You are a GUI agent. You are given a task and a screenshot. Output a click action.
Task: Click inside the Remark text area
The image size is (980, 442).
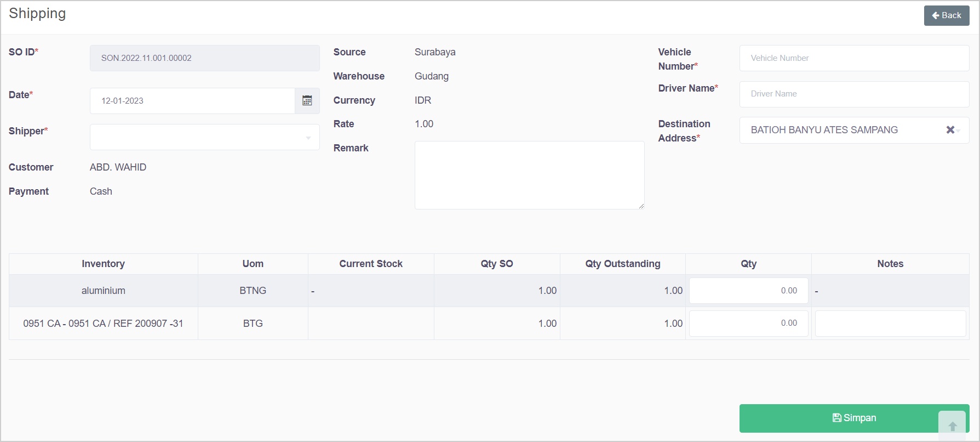(x=529, y=175)
